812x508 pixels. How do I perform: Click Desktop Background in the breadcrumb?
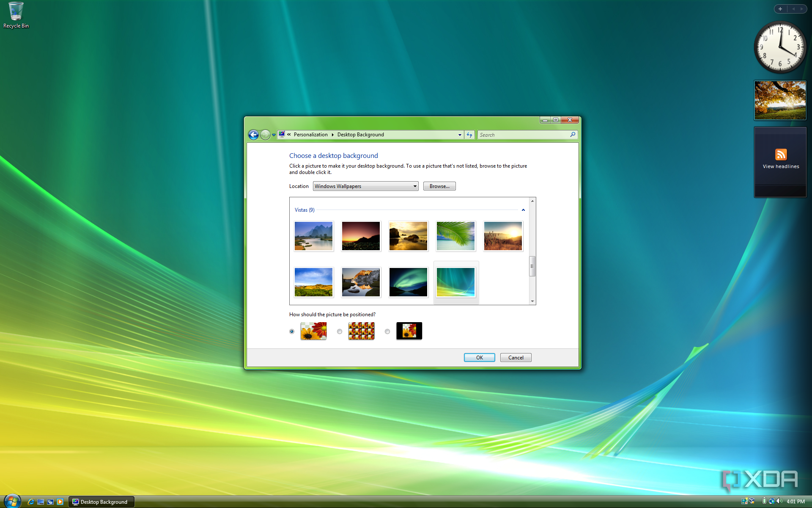[360, 135]
